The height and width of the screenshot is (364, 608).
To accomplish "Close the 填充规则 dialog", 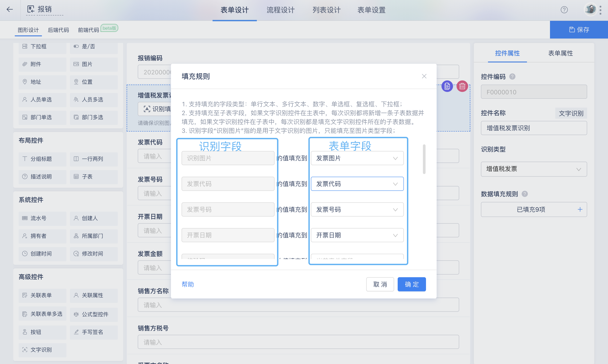I will (x=424, y=76).
